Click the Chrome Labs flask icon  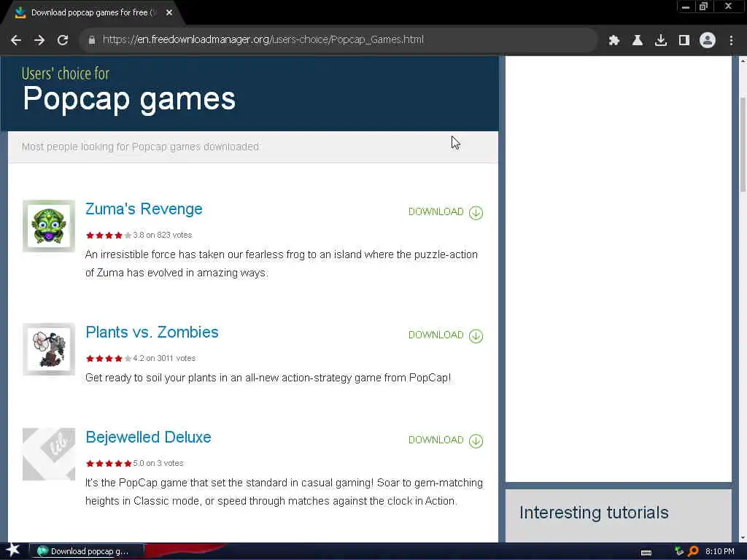pyautogui.click(x=638, y=40)
